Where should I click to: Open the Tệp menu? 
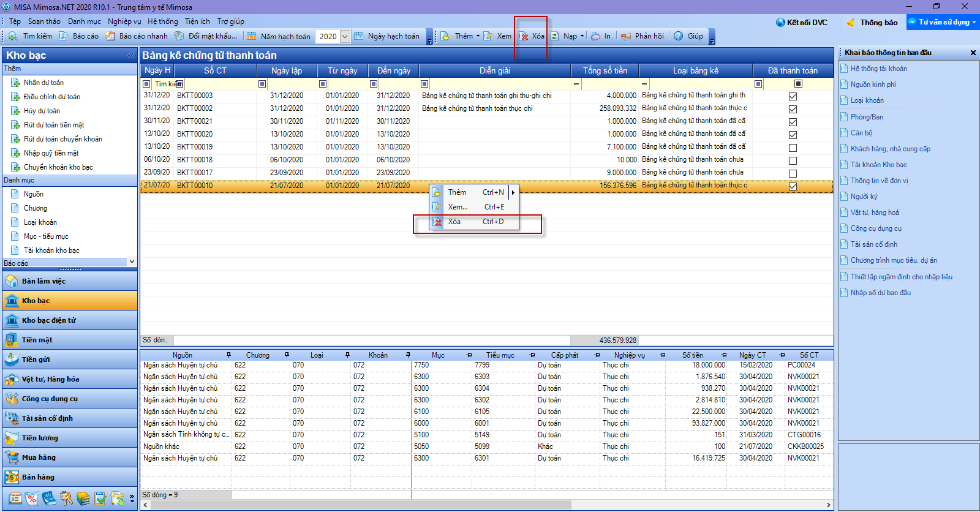(15, 21)
